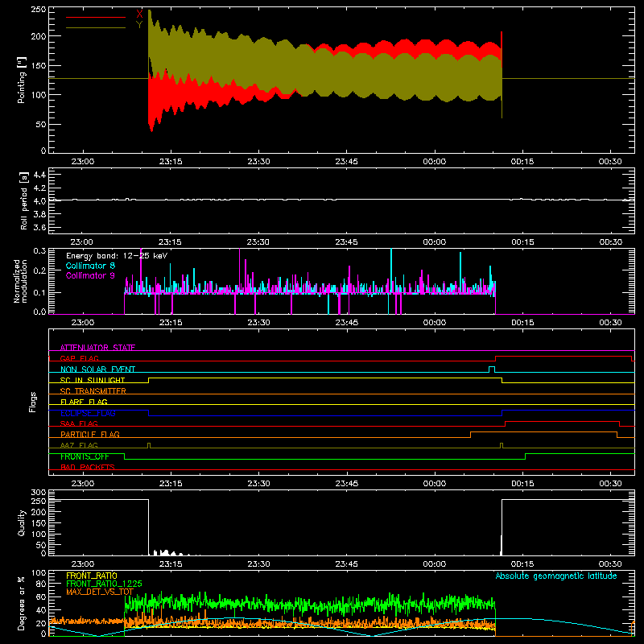Select the yellow FRONT_RATIO legend label
Screen dimensions: 644x644
pyautogui.click(x=92, y=576)
